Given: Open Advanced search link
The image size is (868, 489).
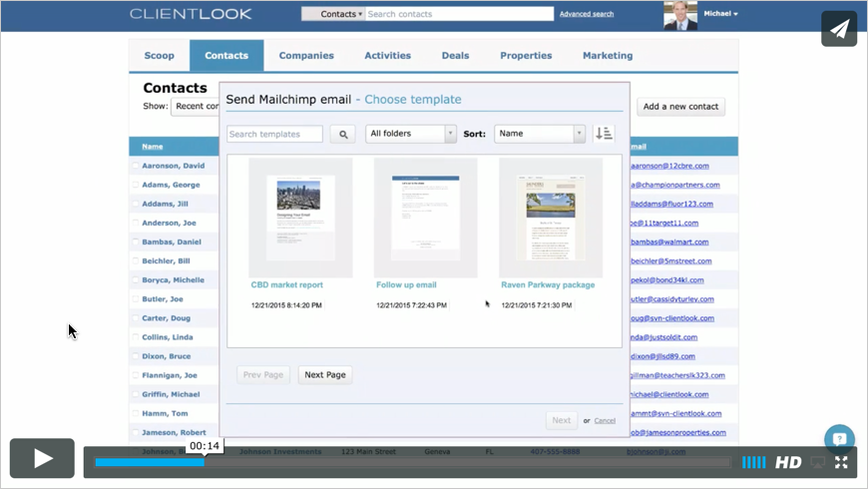Looking at the screenshot, I should (x=587, y=14).
